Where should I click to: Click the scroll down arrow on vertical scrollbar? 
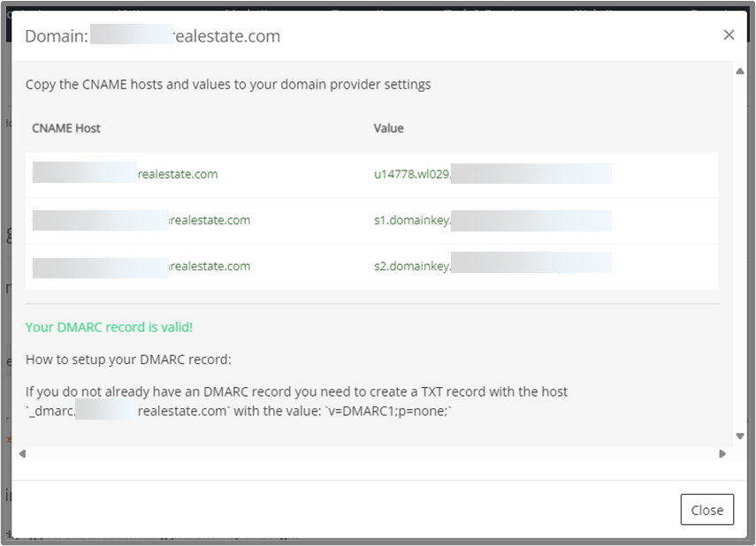pos(739,436)
